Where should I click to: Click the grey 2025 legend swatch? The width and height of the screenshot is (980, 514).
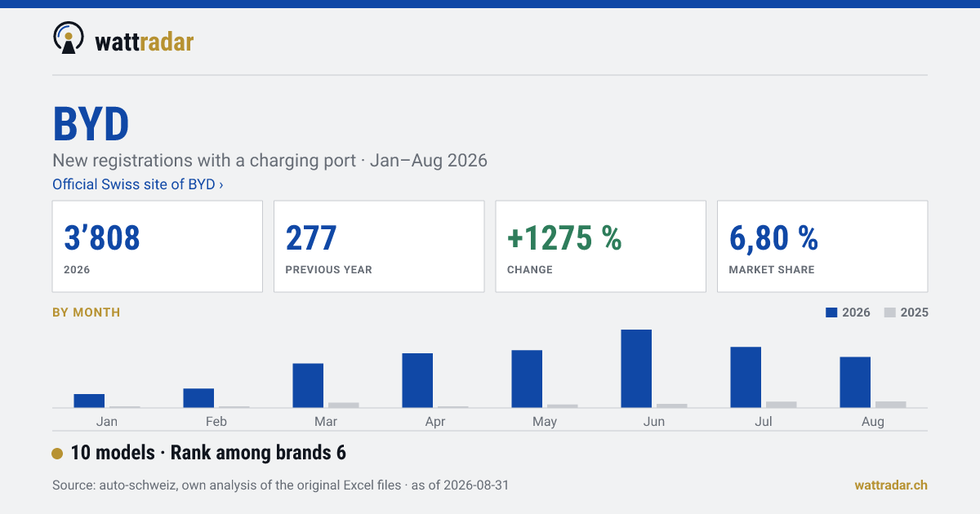(890, 312)
